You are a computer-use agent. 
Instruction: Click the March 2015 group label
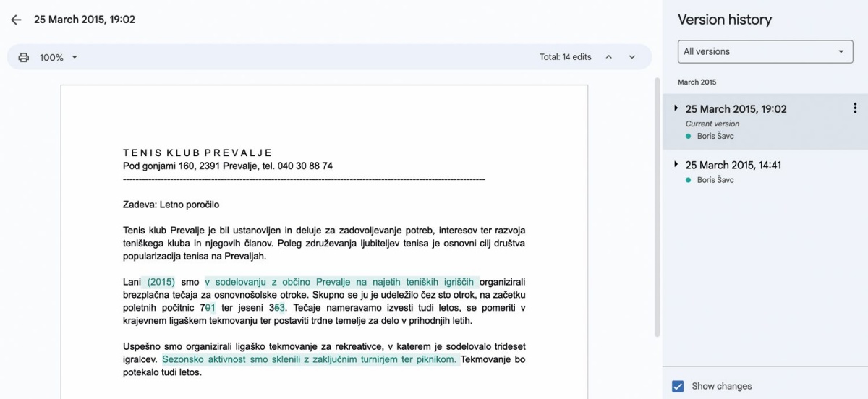pos(697,82)
